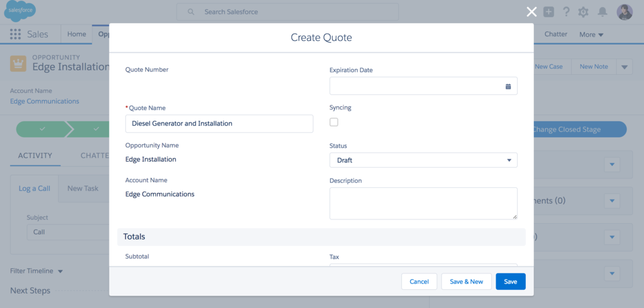
Task: Select the New Task tab
Action: click(83, 189)
